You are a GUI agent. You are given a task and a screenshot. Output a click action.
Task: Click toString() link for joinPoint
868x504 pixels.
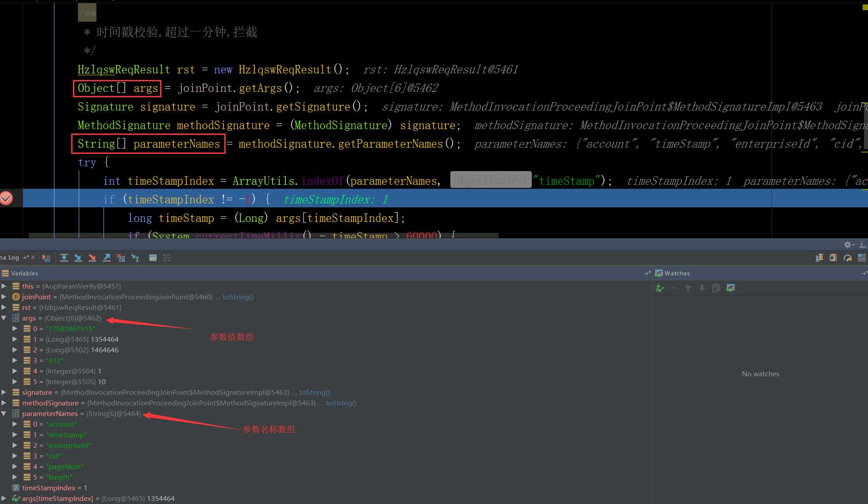pyautogui.click(x=238, y=297)
